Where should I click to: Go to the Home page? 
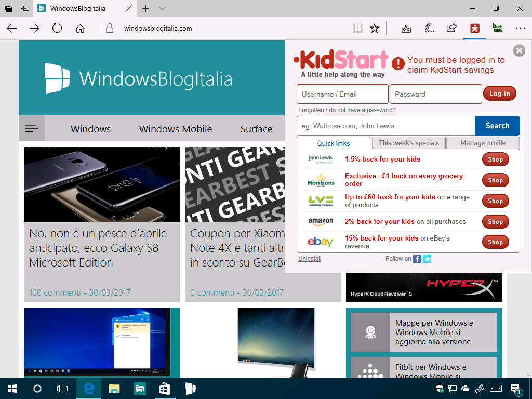[x=80, y=28]
